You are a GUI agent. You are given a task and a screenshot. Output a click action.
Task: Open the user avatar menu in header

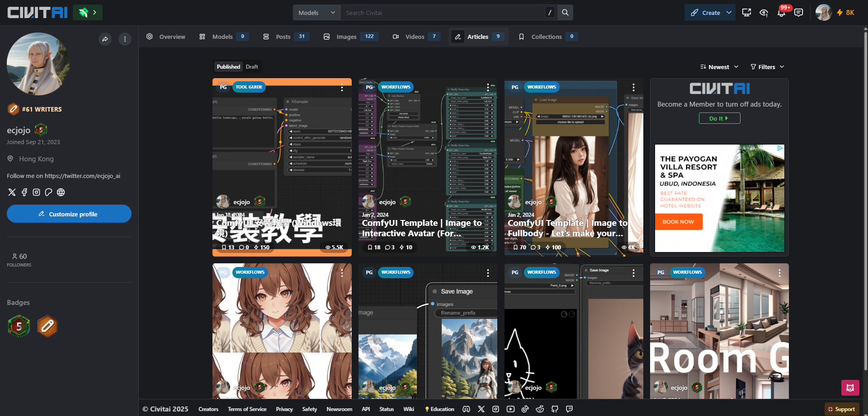point(824,13)
